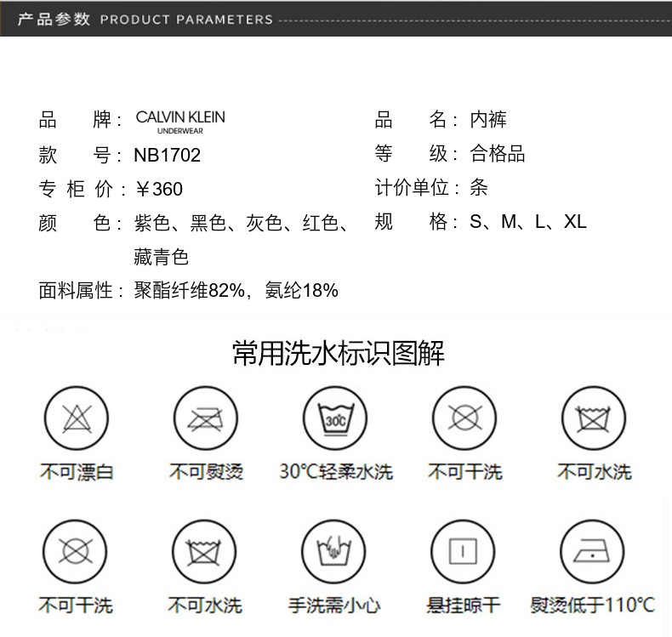This screenshot has height=637, width=672.
Task: Click the 熨烫低于110°C text label
Action: [x=593, y=606]
